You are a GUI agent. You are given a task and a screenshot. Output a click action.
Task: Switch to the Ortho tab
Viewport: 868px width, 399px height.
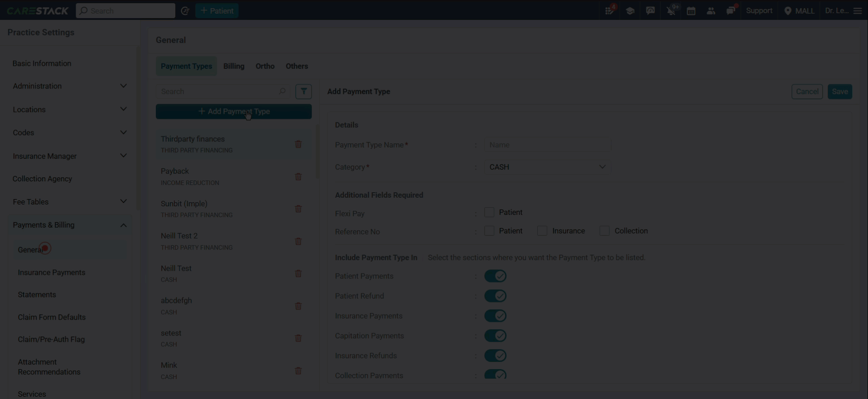point(265,66)
